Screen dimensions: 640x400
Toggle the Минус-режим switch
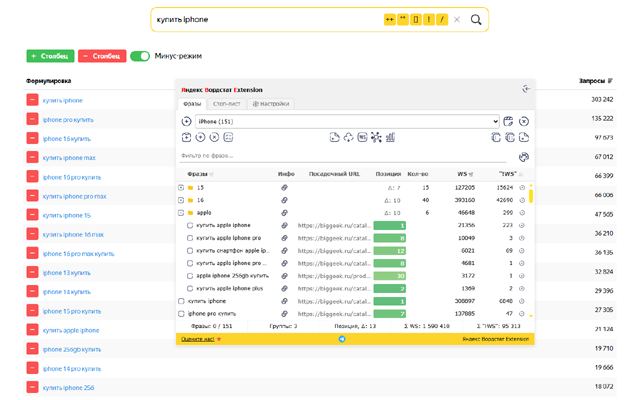[x=140, y=56]
